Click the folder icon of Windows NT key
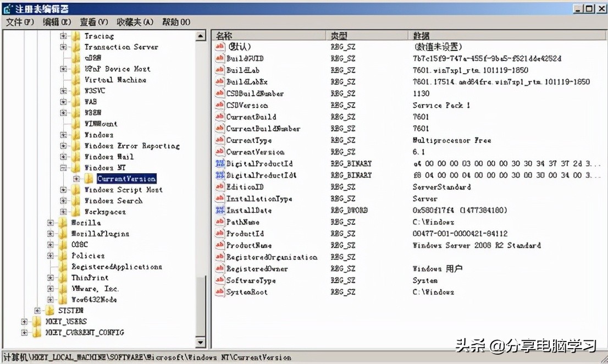Viewport: 608px width, 364px height. click(76, 168)
